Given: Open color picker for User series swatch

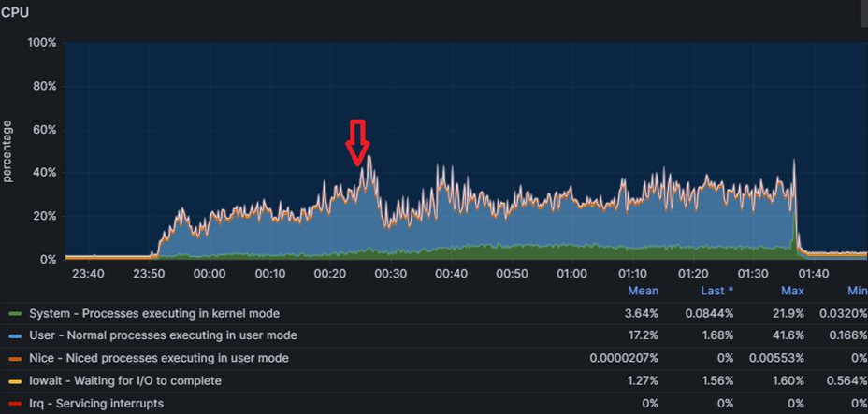Looking at the screenshot, I should pos(16,336).
